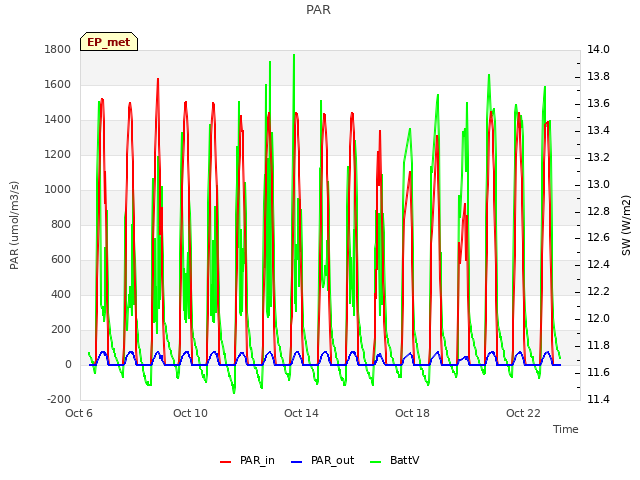The height and width of the screenshot is (480, 640).
Task: Toggle the BattV legend entry
Action: 394,460
